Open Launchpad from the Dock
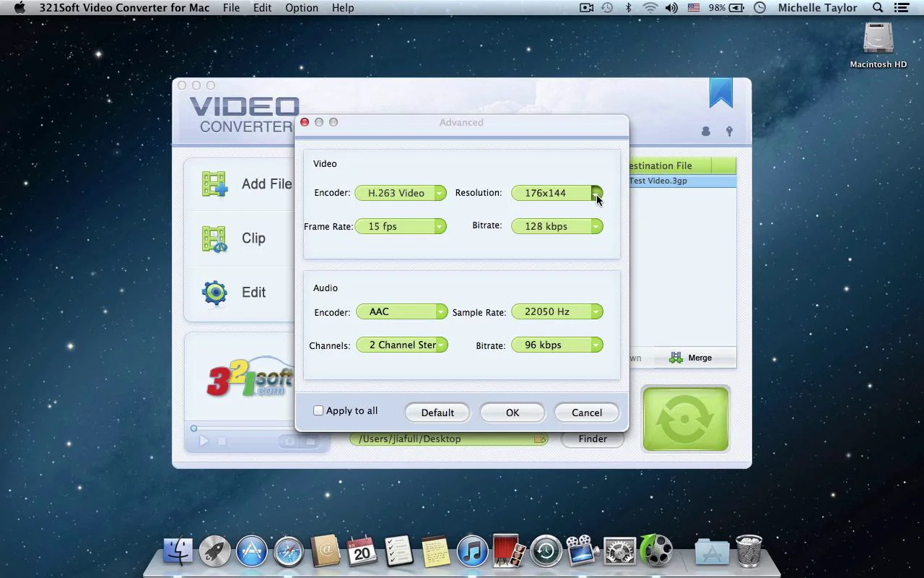The height and width of the screenshot is (578, 924). point(215,551)
